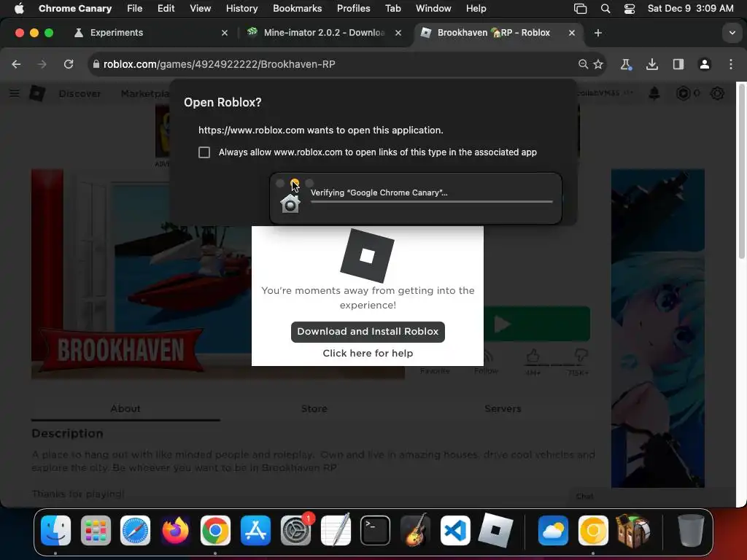
Task: Open macOS Control Center
Action: (x=630, y=9)
